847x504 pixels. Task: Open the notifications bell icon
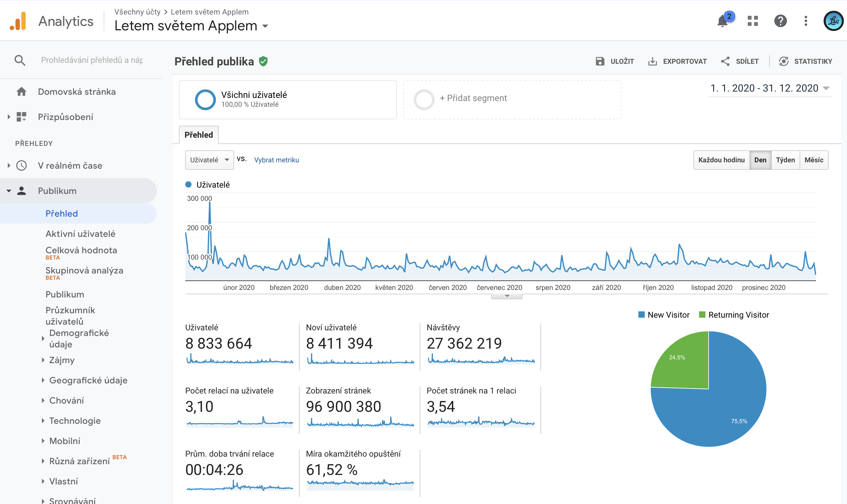pos(722,21)
